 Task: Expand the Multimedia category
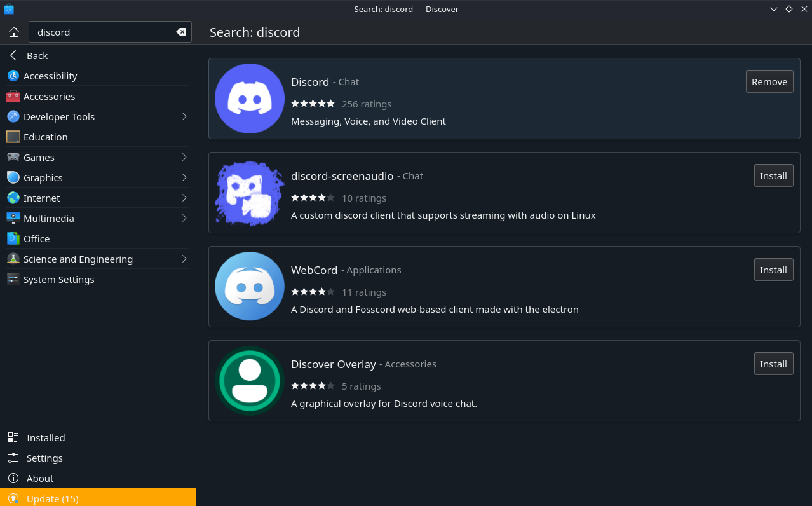tap(184, 218)
